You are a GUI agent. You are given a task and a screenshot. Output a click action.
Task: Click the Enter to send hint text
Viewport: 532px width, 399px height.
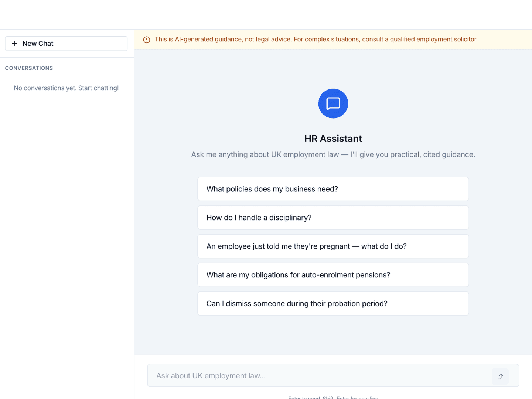[x=333, y=398]
